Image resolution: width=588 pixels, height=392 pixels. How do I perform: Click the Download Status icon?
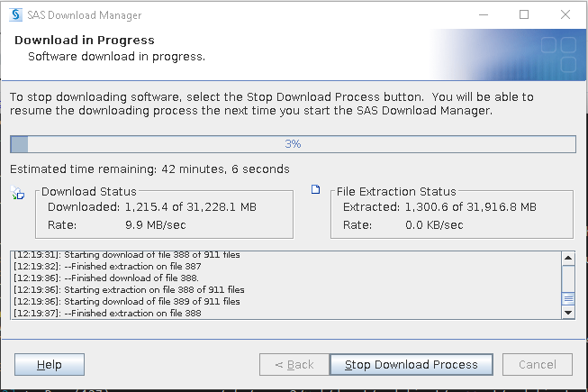point(17,193)
